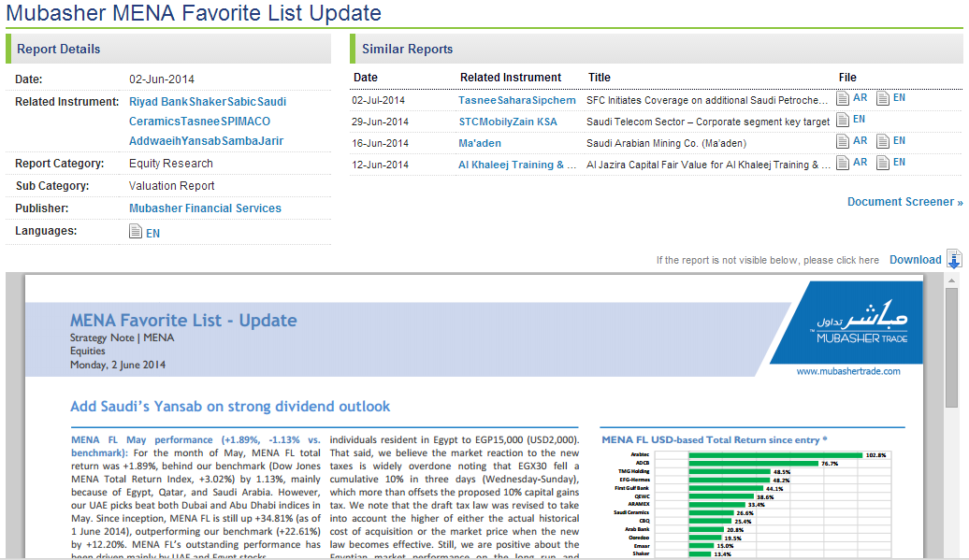Click the AR text link in the 16-Jun-2014 row
Screen dimensions: 969x560
click(x=860, y=141)
